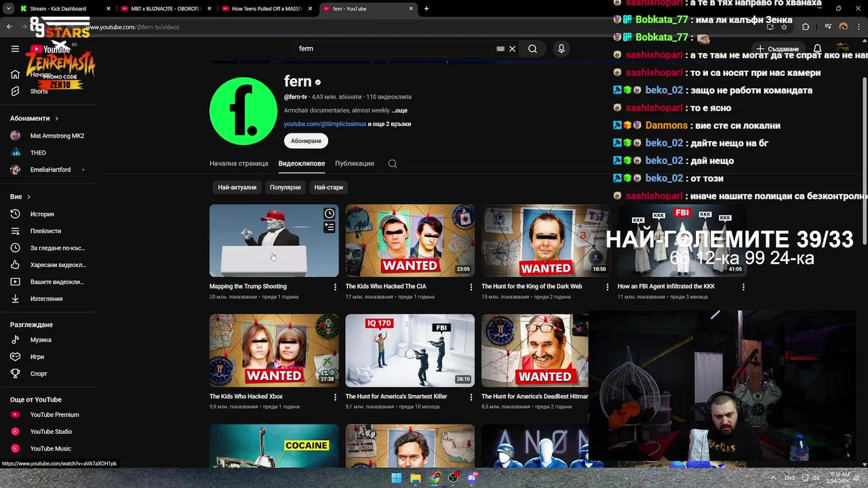Add Mapping the Trump Shooting to Watch Later
This screenshot has width=868, height=488.
click(330, 213)
